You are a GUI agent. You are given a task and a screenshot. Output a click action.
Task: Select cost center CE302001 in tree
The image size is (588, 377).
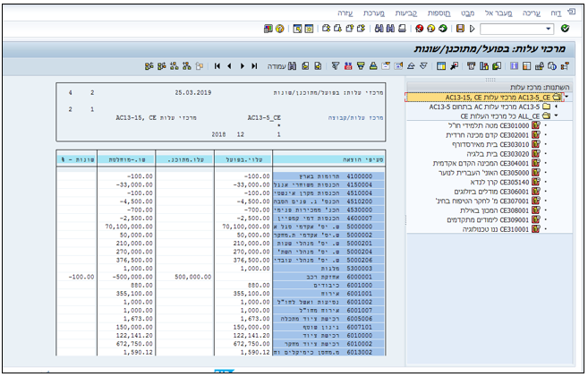pos(493,134)
